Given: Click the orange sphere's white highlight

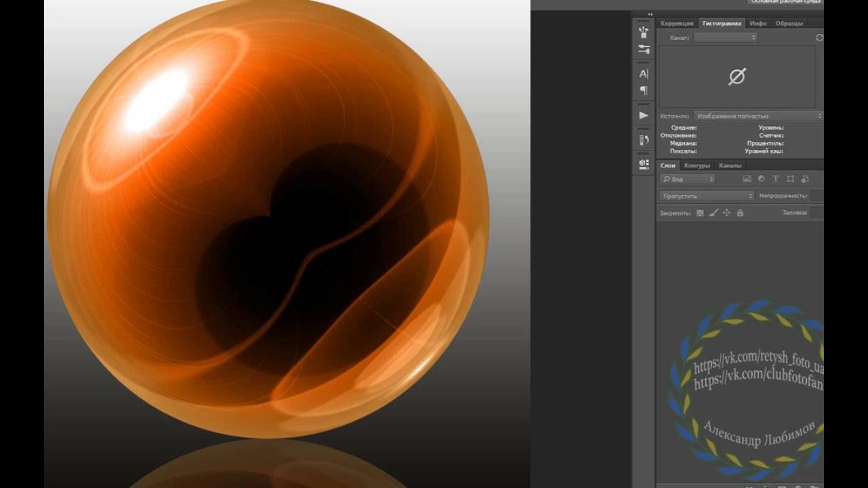Looking at the screenshot, I should coord(157,100).
